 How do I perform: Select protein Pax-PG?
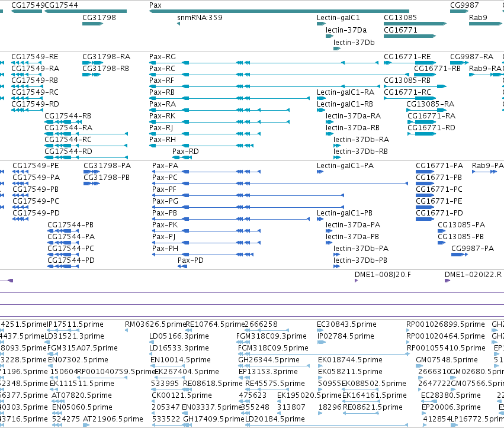click(248, 207)
